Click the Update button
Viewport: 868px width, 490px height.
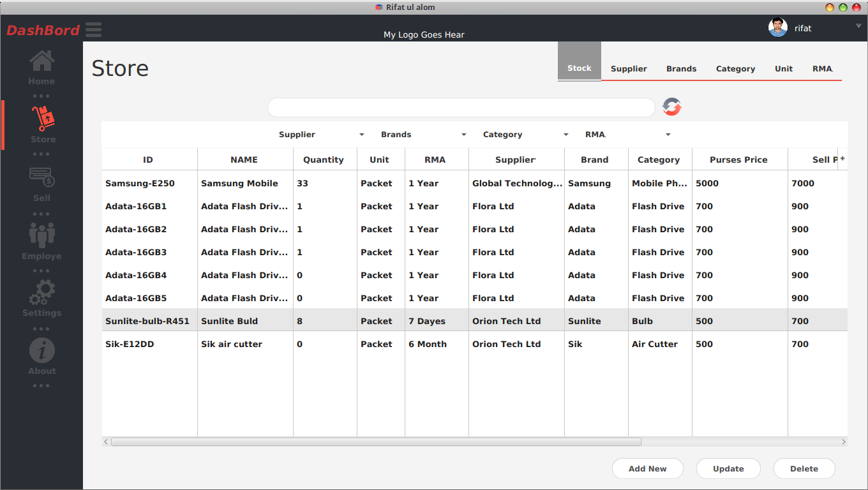pyautogui.click(x=728, y=469)
